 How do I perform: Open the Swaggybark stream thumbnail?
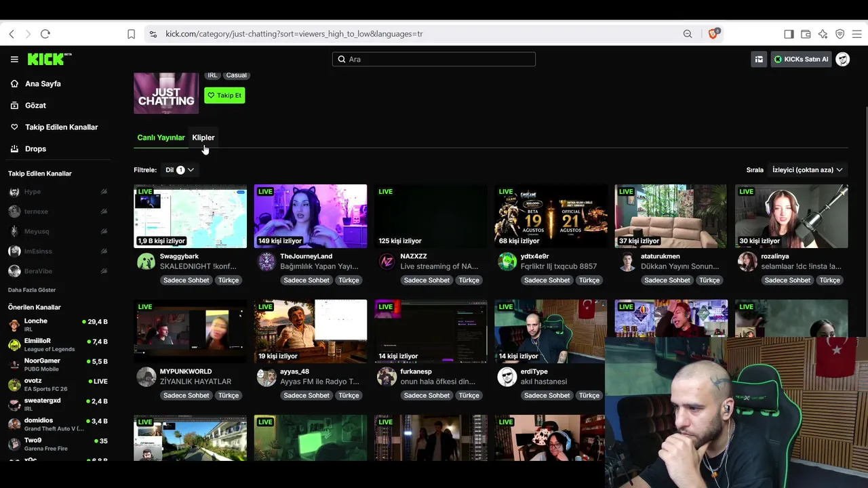191,216
